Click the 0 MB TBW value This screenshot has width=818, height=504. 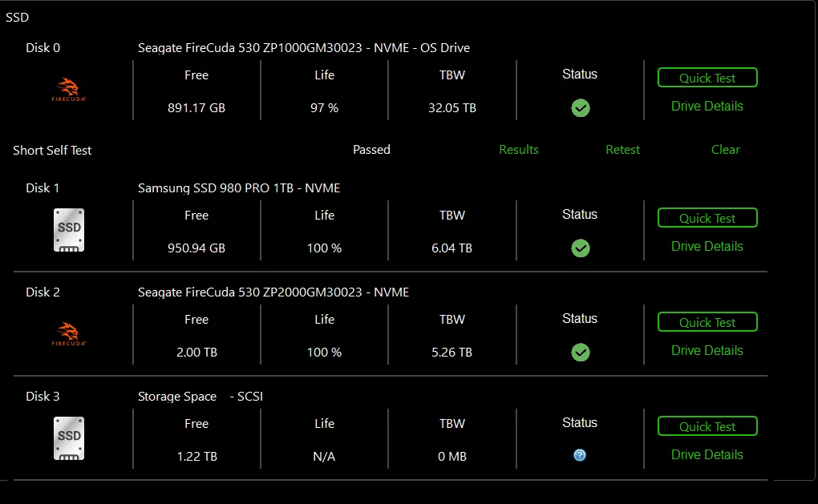[452, 457]
